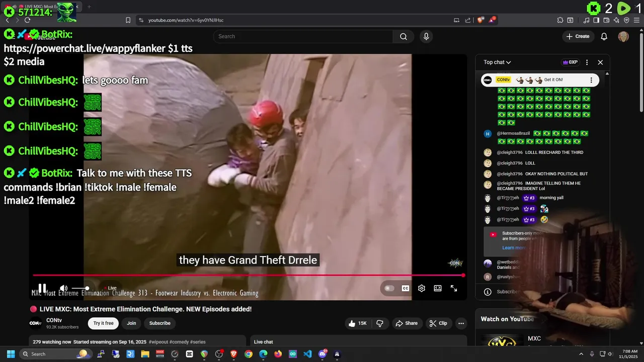Show hidden system tray icons chevron

tap(582, 354)
